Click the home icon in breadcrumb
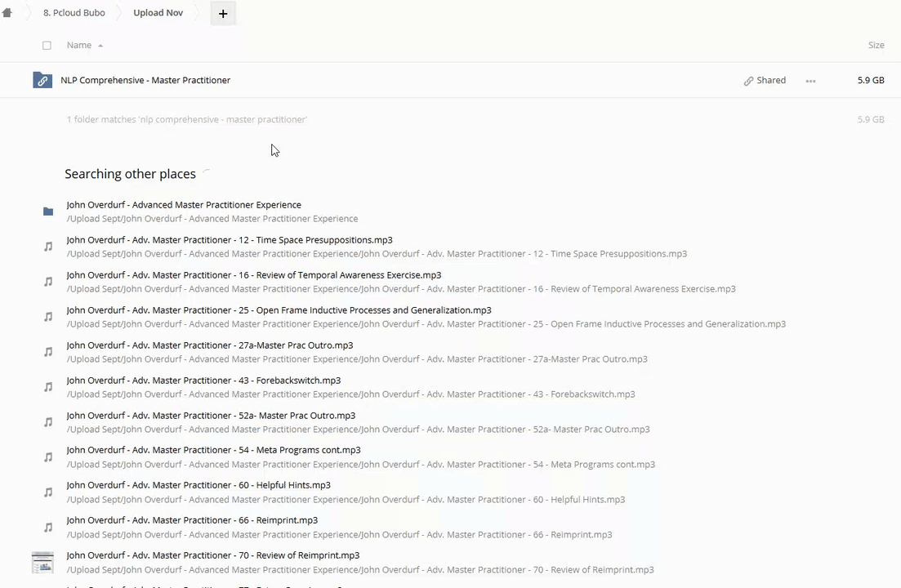The height and width of the screenshot is (588, 901). tap(7, 13)
